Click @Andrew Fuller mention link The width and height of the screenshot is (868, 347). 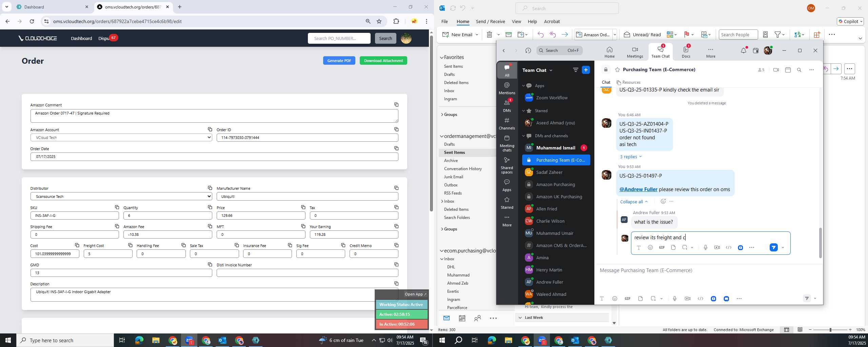638,189
